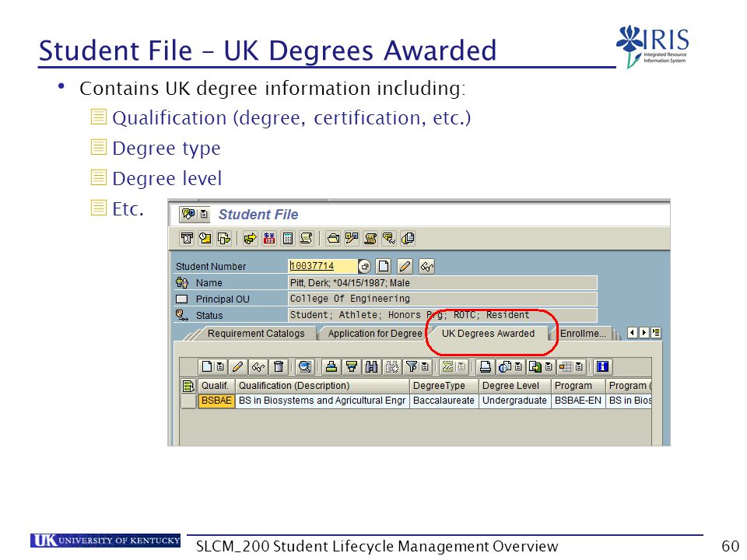Open dropdown beside the layout icon

click(x=579, y=366)
